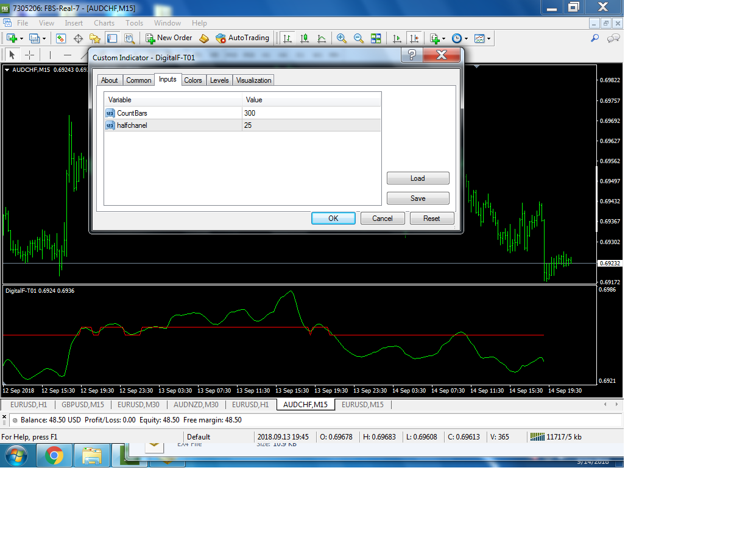Open the Market Watch window icon

click(x=61, y=38)
